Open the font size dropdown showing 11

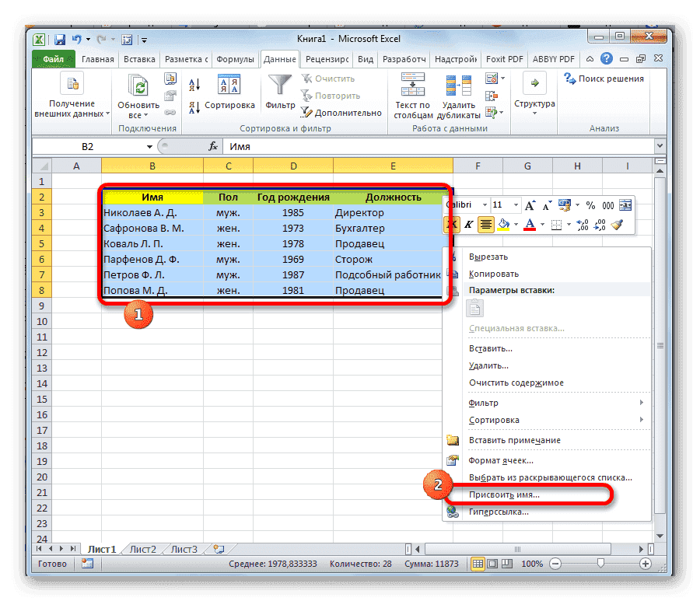[x=514, y=204]
